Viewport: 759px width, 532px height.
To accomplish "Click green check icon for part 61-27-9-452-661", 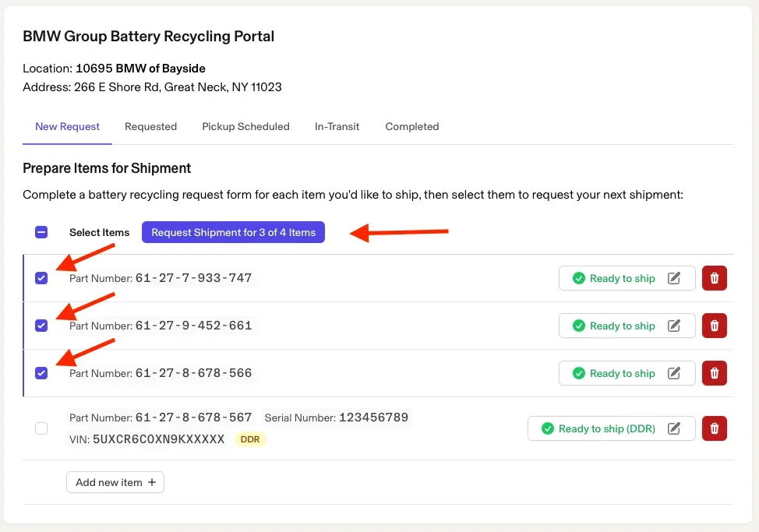I will [x=579, y=326].
